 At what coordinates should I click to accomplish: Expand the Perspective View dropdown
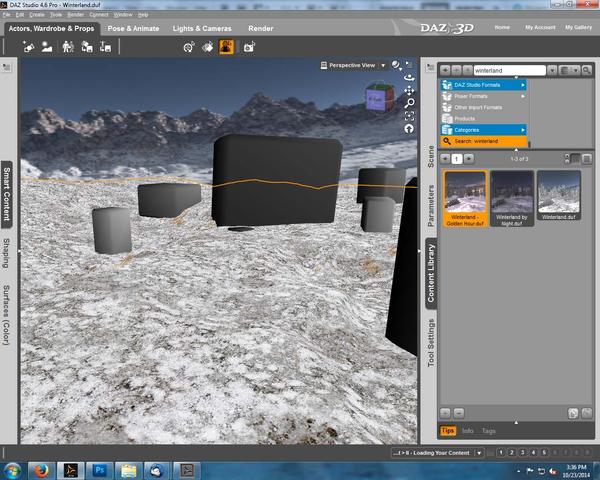383,65
